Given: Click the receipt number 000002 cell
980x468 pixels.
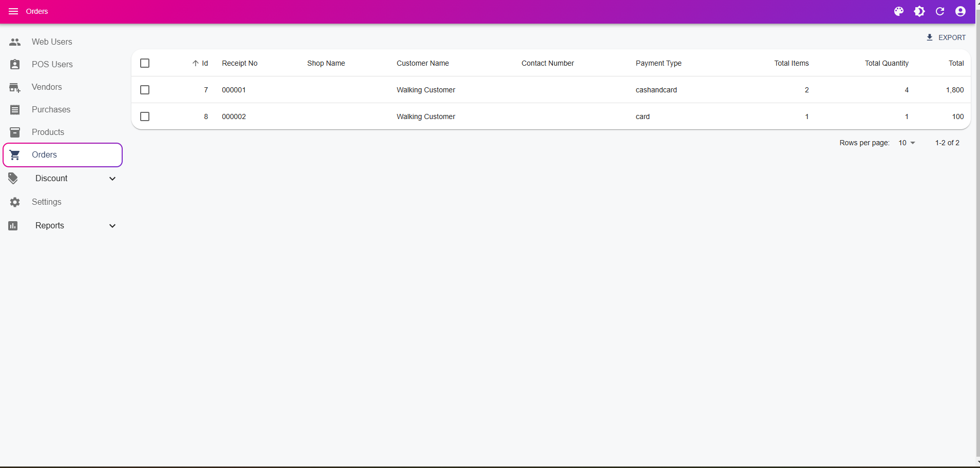Looking at the screenshot, I should tap(234, 116).
